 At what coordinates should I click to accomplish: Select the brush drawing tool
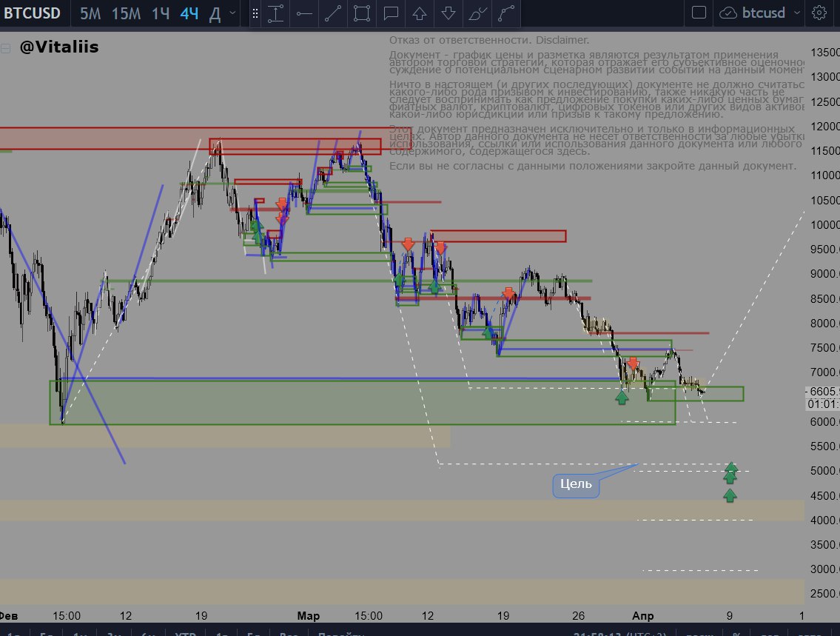(478, 13)
